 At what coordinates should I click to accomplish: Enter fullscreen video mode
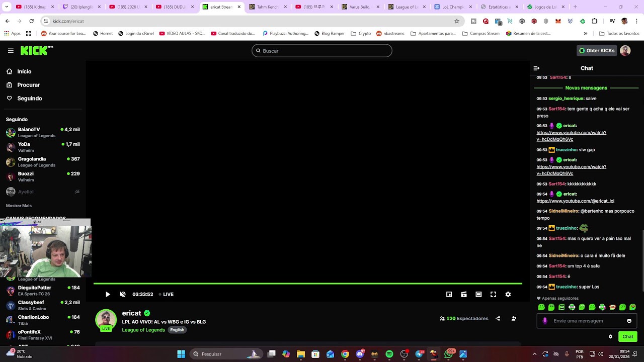pos(494,295)
